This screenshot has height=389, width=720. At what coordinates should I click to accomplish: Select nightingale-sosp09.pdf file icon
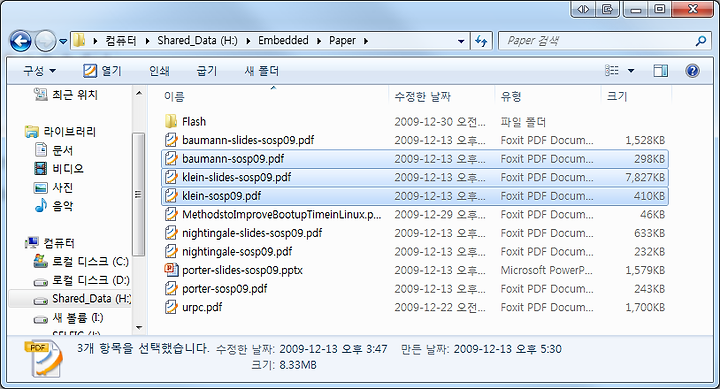(171, 252)
